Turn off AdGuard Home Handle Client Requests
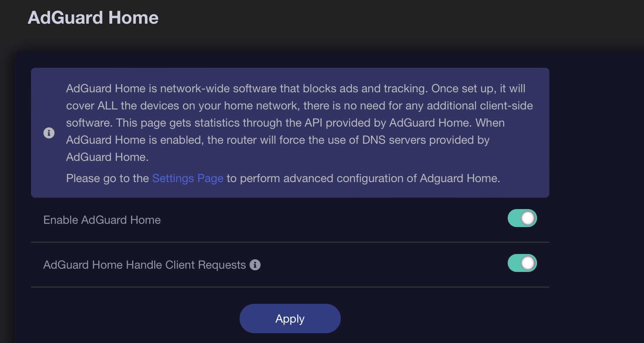The image size is (644, 343). 522,263
